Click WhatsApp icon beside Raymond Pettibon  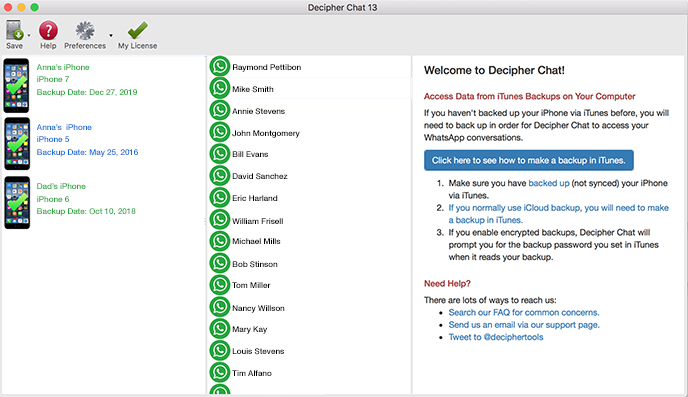click(220, 67)
